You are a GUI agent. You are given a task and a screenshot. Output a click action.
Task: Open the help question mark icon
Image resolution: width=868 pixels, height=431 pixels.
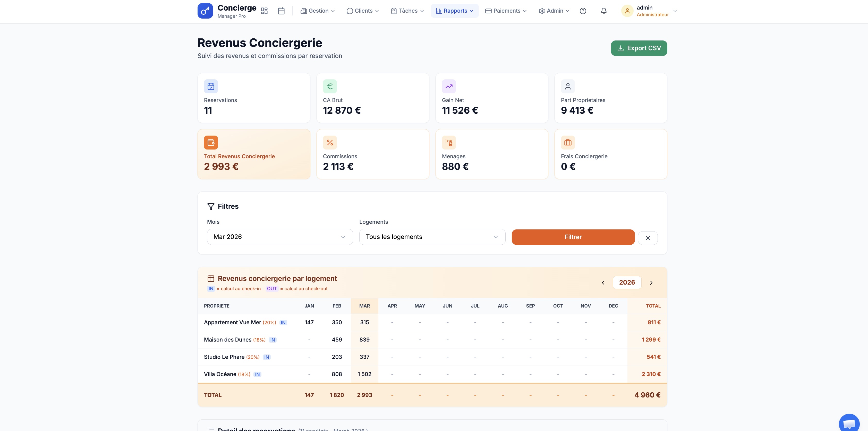tap(583, 11)
